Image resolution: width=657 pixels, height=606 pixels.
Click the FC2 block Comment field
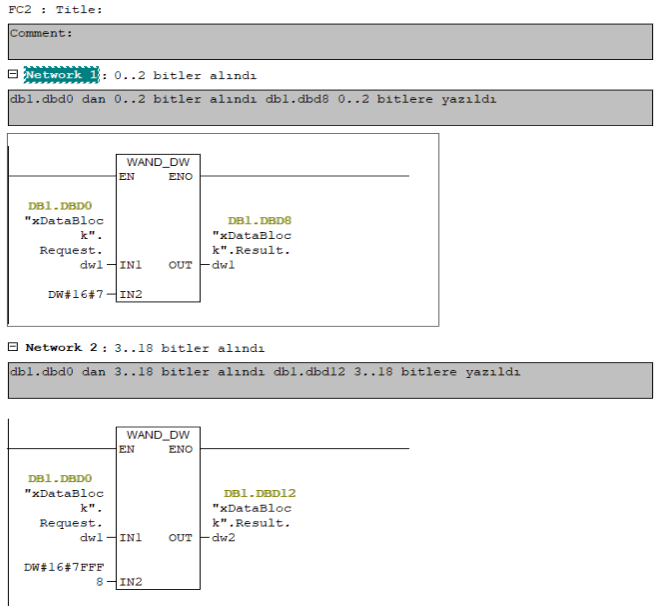coord(330,41)
